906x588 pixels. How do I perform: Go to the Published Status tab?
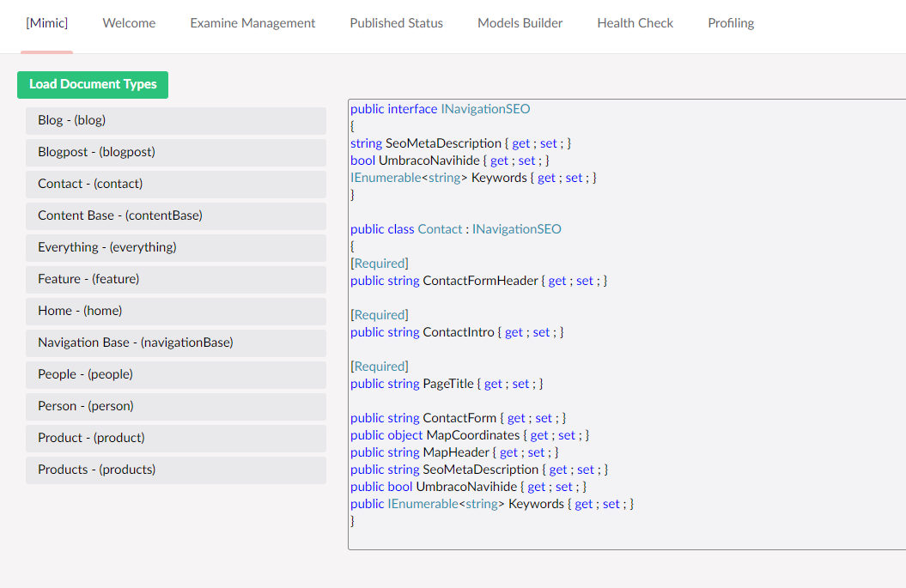[x=397, y=23]
